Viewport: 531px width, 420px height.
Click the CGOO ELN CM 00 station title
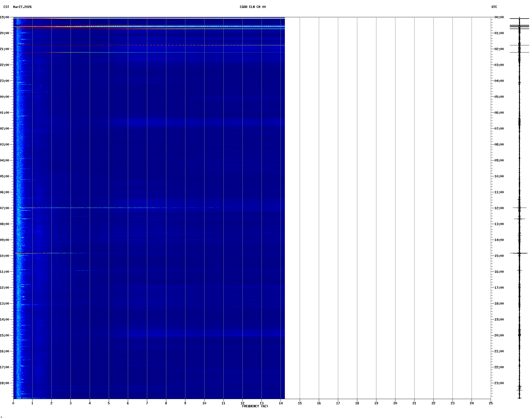pos(253,7)
